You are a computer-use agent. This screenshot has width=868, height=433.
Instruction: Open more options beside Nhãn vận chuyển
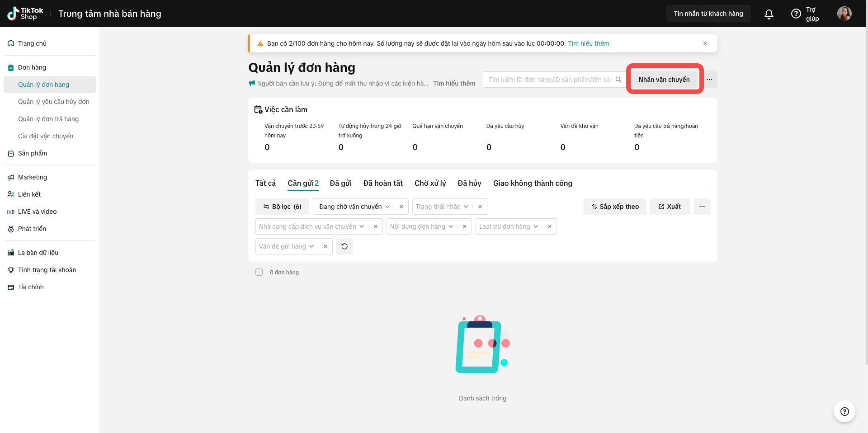pos(709,80)
